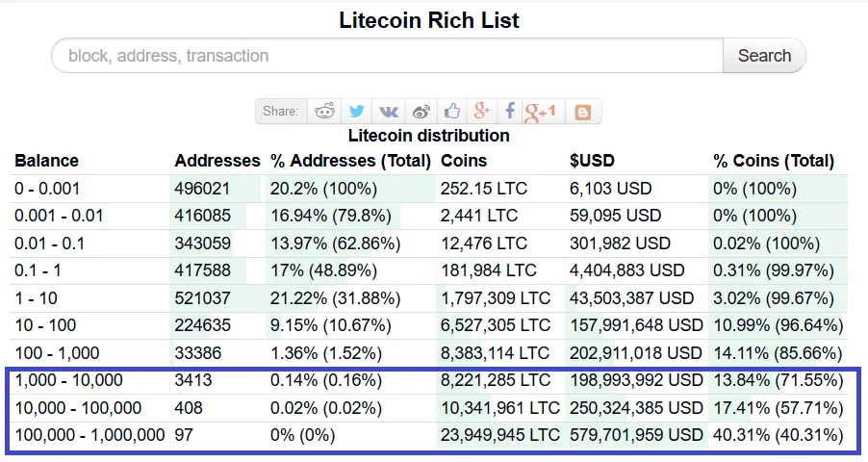Click the % Addresses (Total) header

coord(350,161)
